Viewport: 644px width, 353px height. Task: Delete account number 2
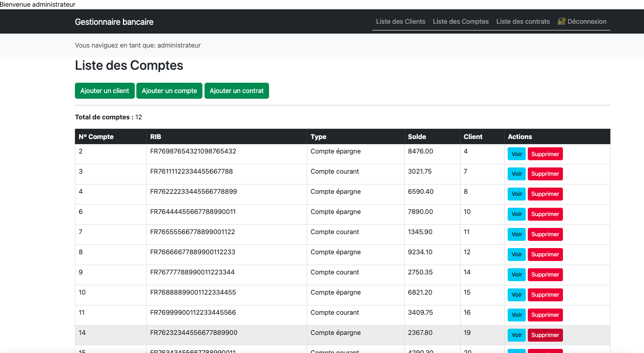point(545,154)
